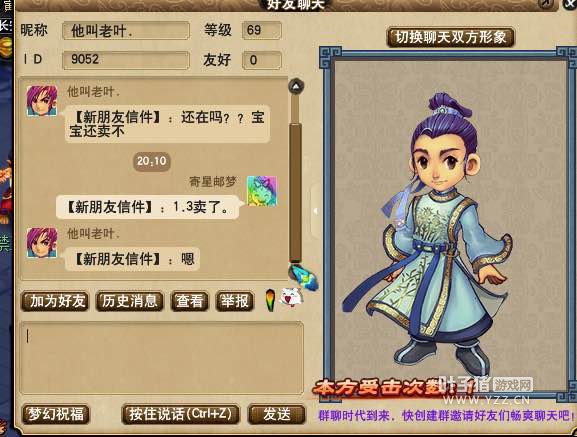Toggle 切换聊天双方形象 portrait switch
The height and width of the screenshot is (437, 577).
(x=450, y=37)
